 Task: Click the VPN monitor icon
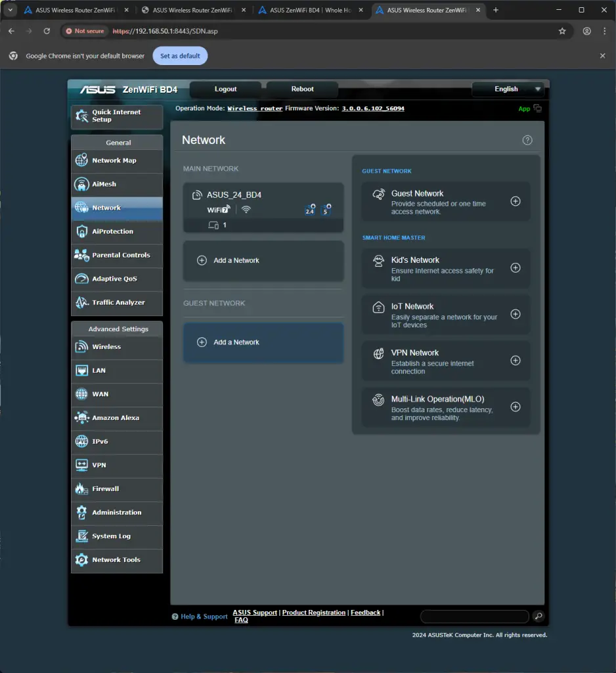pos(81,465)
